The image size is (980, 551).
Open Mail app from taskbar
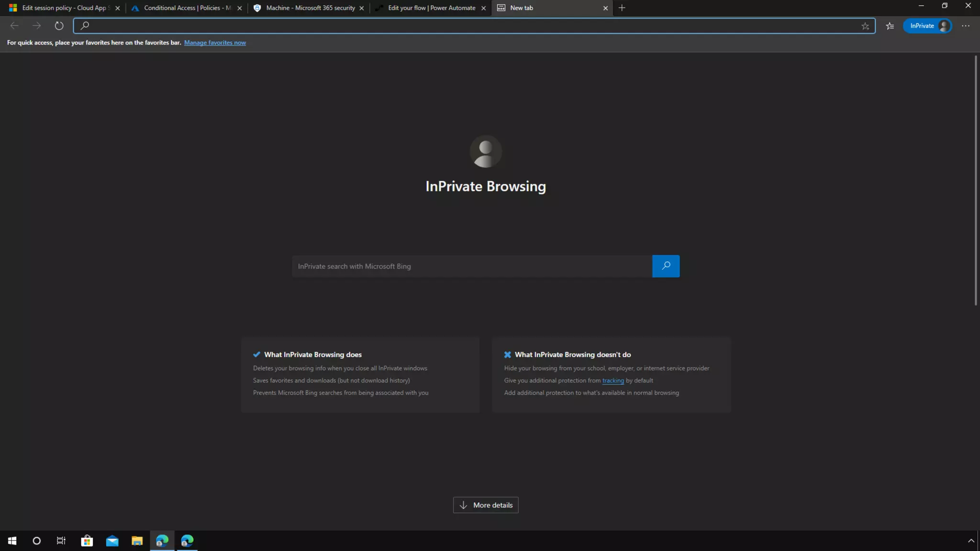[x=112, y=540]
